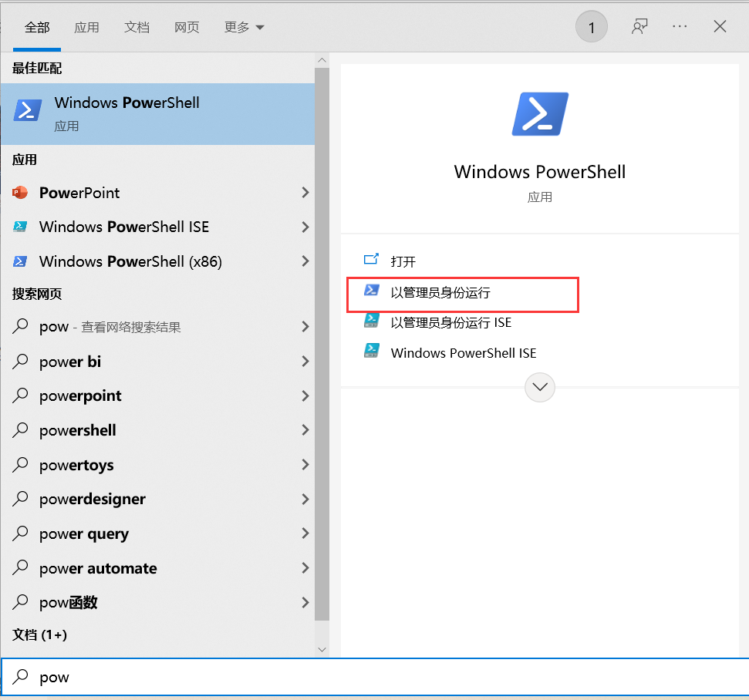Image resolution: width=749 pixels, height=700 pixels.
Task: Click the Open action icon
Action: pyautogui.click(x=371, y=259)
